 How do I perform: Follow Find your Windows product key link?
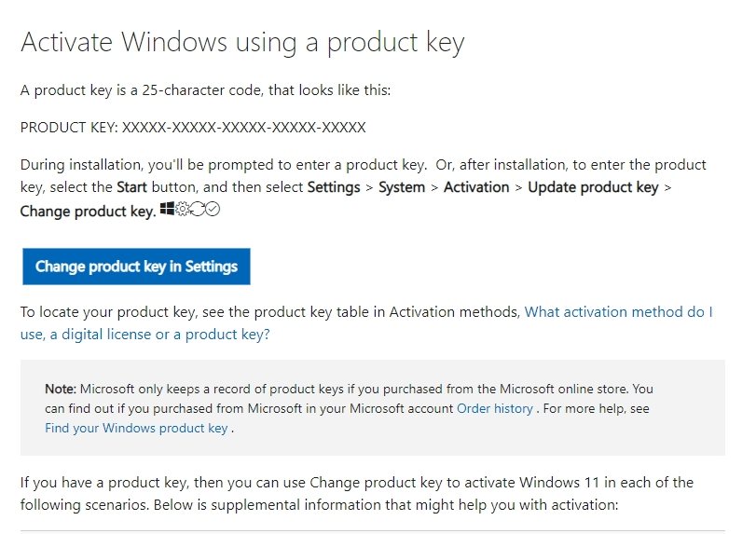pos(136,429)
